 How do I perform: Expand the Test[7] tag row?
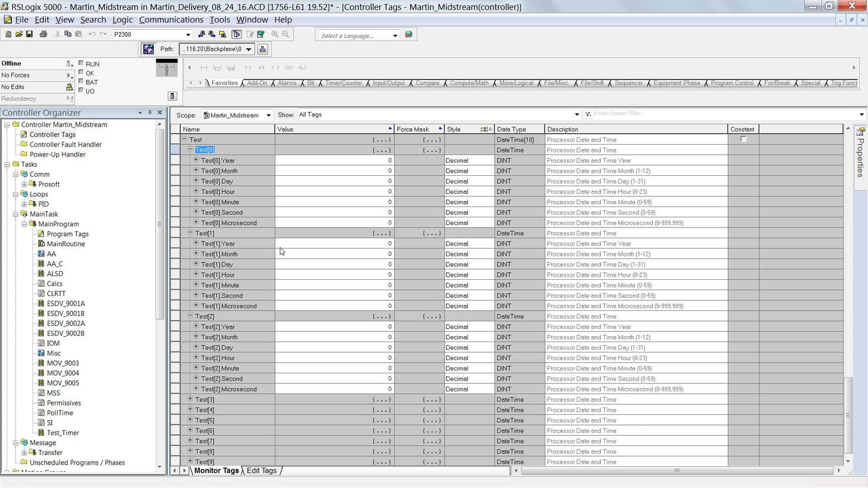(x=190, y=441)
